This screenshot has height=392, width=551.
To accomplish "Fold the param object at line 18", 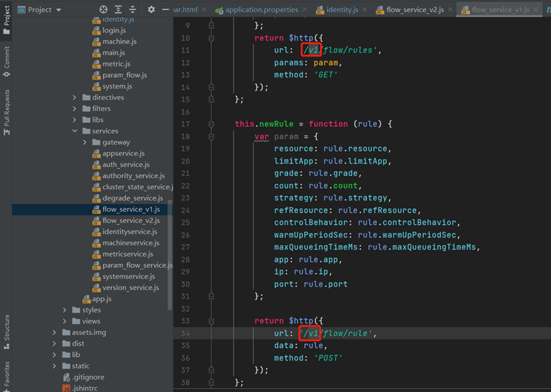I will pos(211,136).
